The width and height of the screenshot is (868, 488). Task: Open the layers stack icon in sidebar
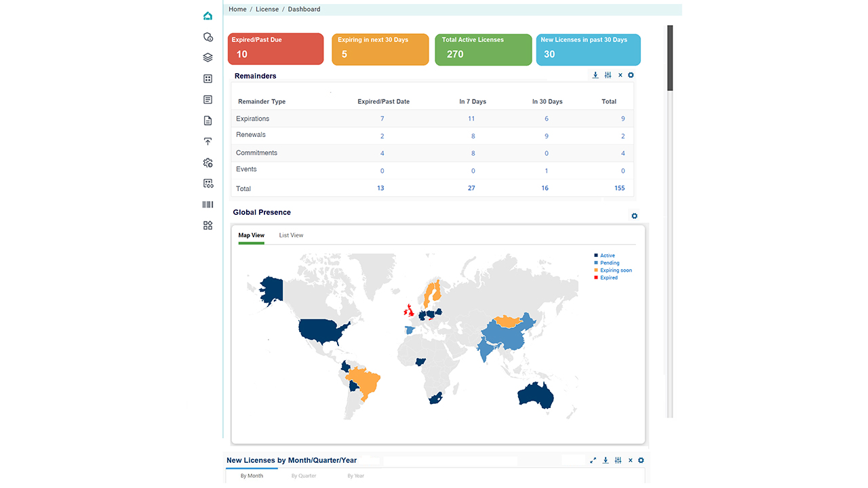point(208,58)
